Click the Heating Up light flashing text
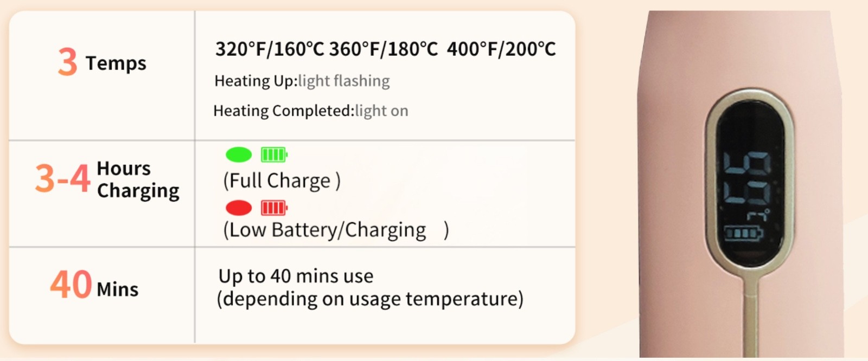This screenshot has height=361, width=868. point(302,81)
